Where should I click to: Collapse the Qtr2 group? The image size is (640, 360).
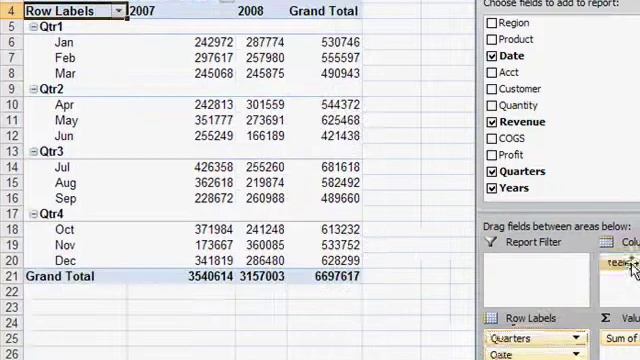(x=34, y=89)
